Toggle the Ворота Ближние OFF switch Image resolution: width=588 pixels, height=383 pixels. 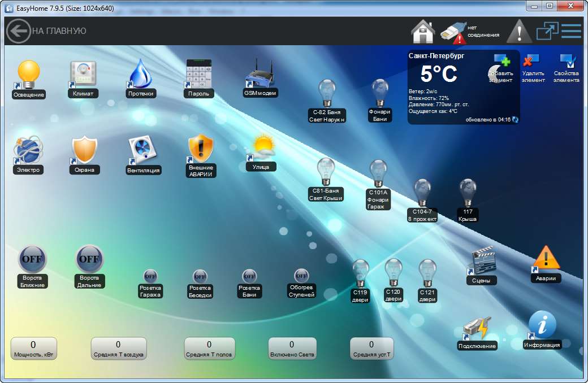[32, 259]
